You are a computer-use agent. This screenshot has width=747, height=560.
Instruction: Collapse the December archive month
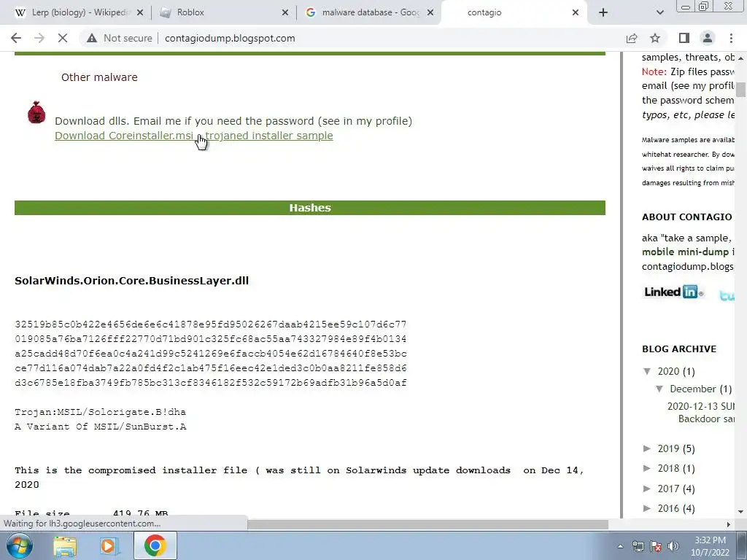[659, 389]
